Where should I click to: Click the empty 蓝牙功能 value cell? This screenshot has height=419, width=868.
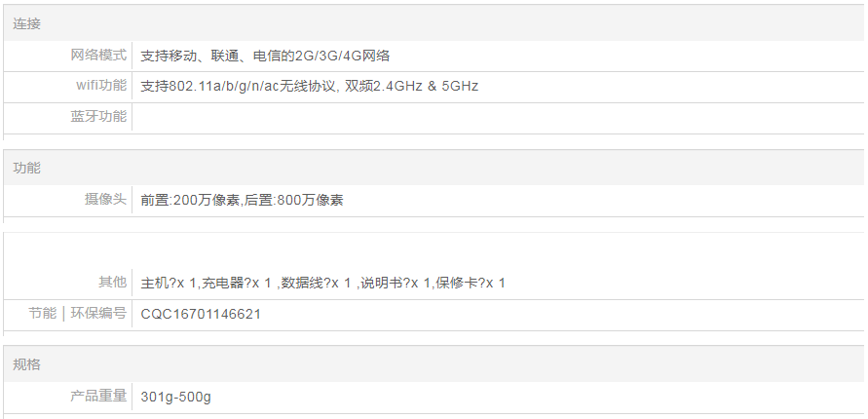click(487, 118)
